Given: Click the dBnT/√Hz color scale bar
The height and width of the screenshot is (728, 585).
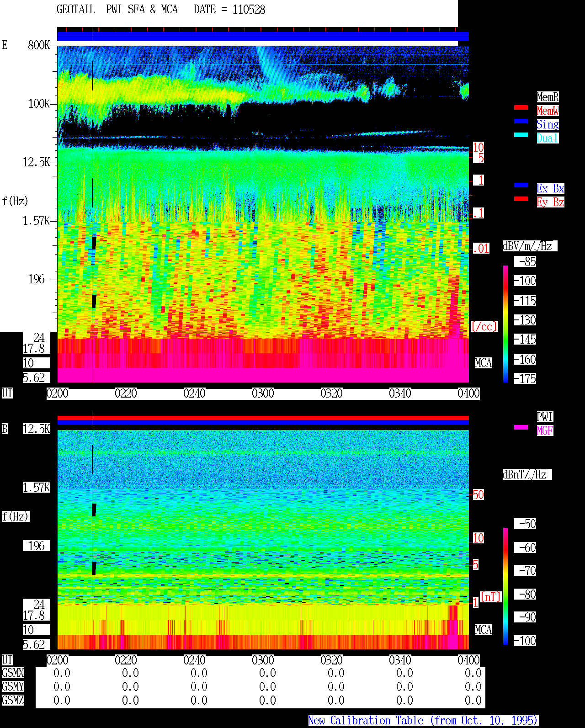Looking at the screenshot, I should coord(505,586).
